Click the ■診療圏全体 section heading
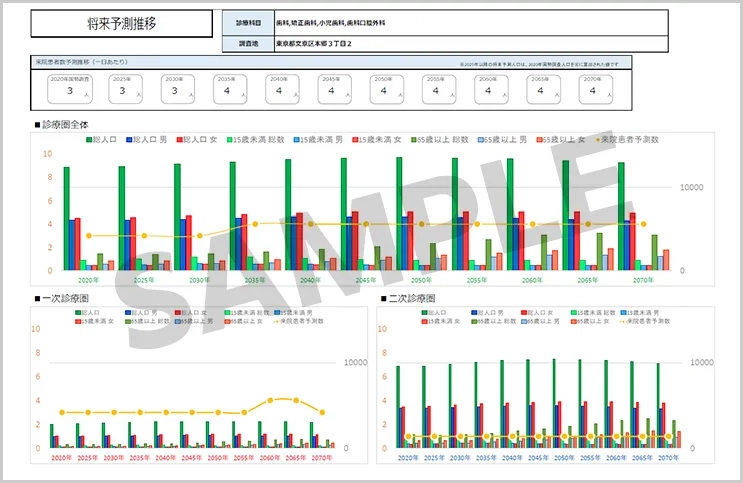Image resolution: width=743 pixels, height=483 pixels. click(x=62, y=125)
